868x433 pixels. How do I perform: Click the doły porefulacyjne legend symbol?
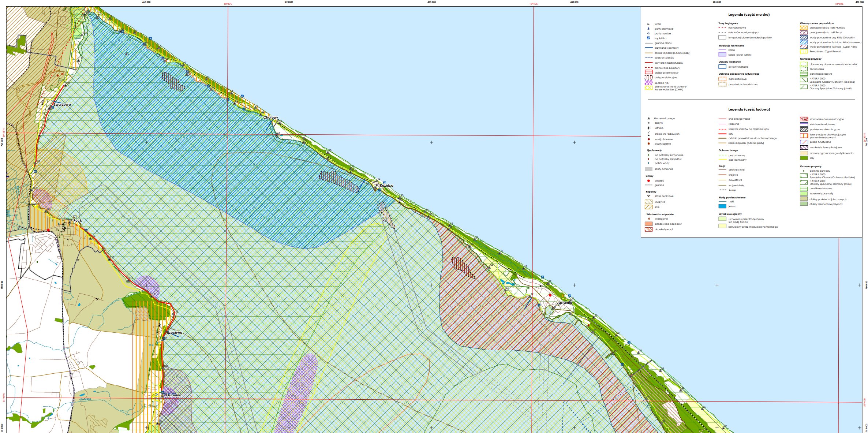(x=648, y=78)
